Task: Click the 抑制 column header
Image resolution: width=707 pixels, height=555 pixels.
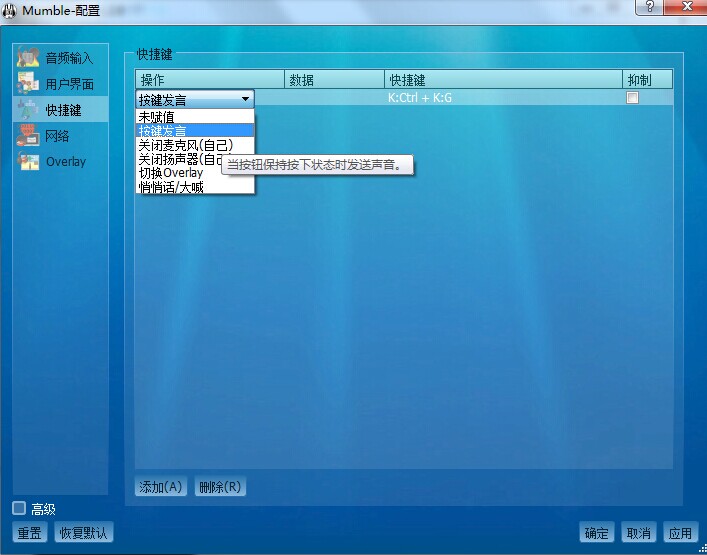Action: pos(648,80)
